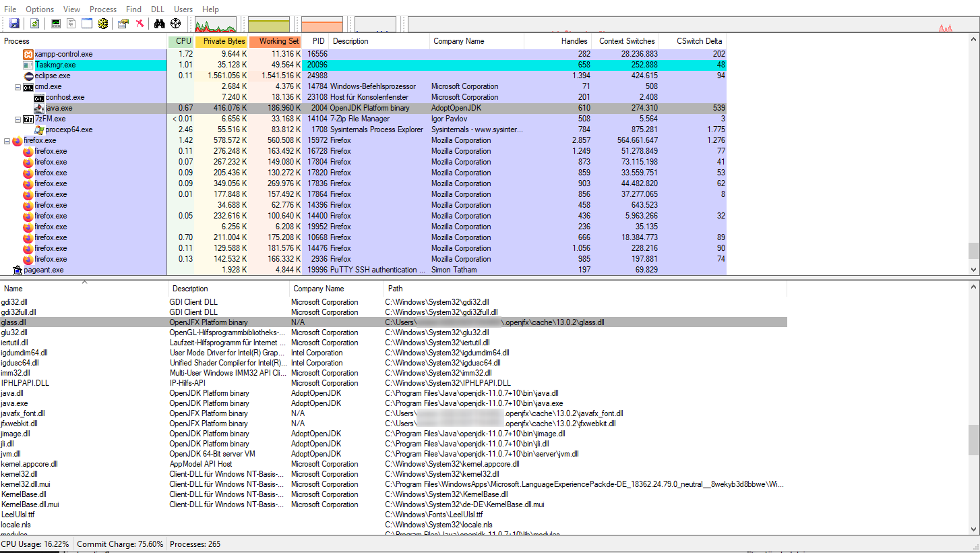The width and height of the screenshot is (980, 553).
Task: Collapse the cmd.exe process branch
Action: pos(17,86)
